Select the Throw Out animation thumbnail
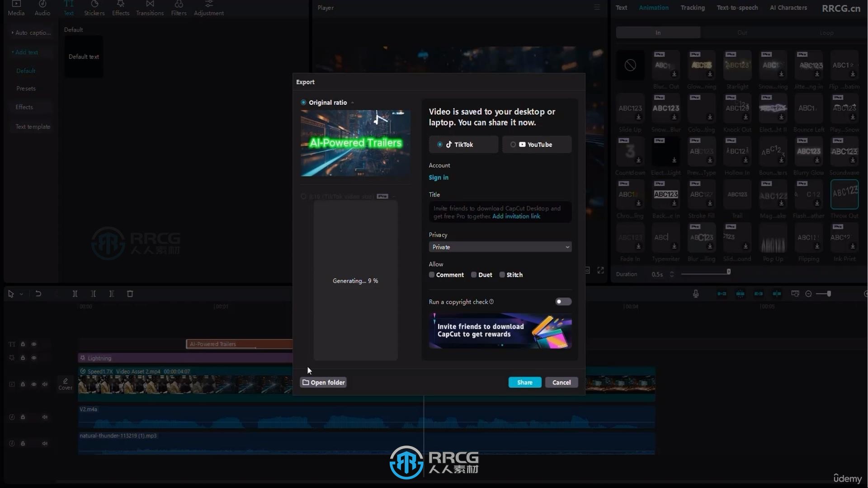 [x=844, y=195]
